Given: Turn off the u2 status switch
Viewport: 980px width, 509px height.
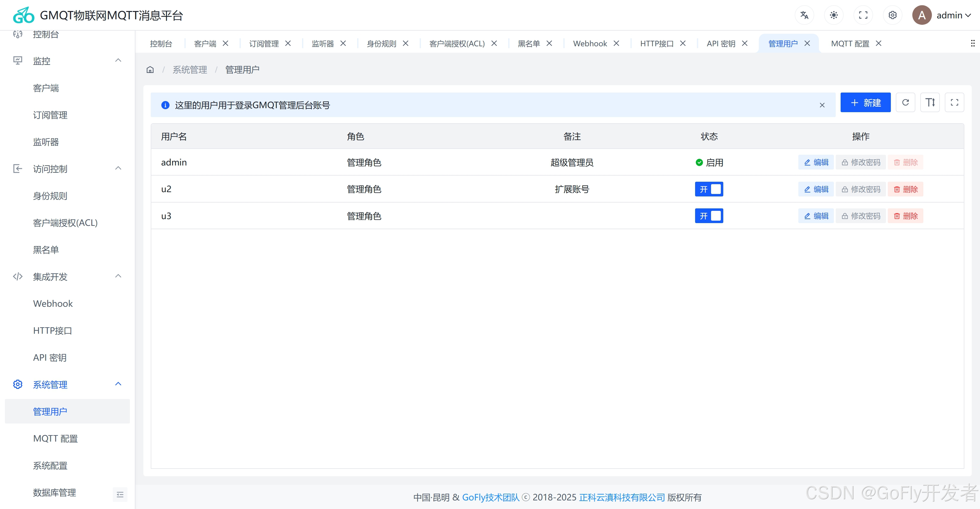Looking at the screenshot, I should point(709,189).
